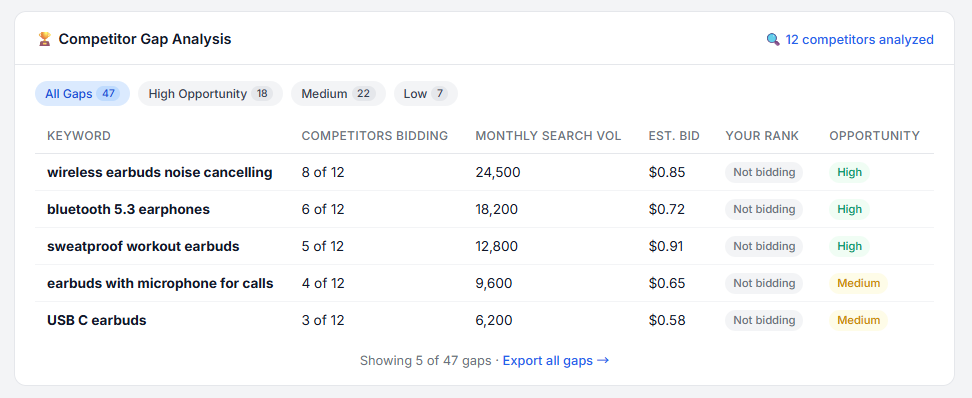Select keyword wireless earbuds noise cancelling
This screenshot has width=972, height=398.
[159, 172]
